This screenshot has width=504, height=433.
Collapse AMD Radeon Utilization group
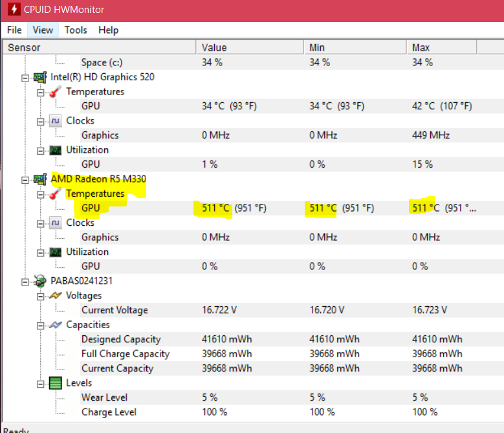(x=41, y=252)
